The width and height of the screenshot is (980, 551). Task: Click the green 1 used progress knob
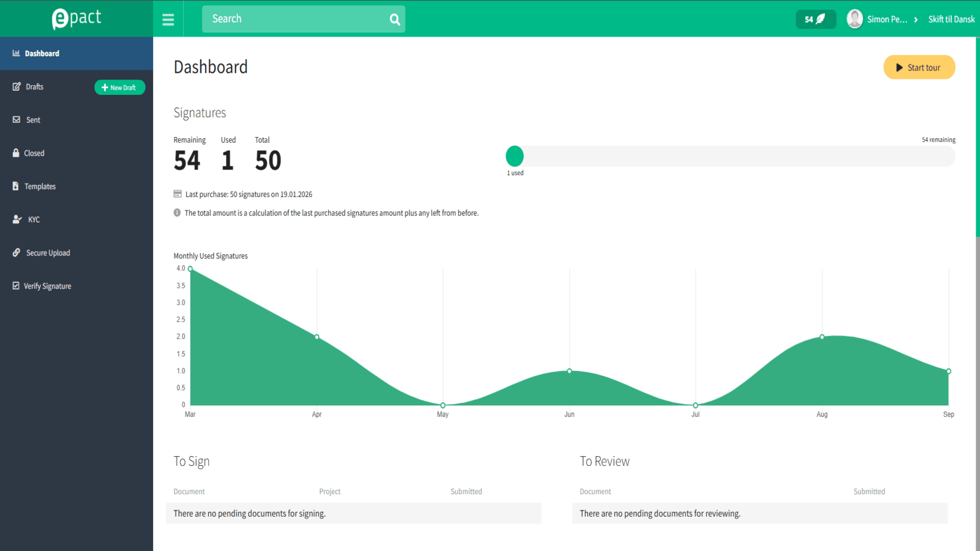click(x=514, y=156)
